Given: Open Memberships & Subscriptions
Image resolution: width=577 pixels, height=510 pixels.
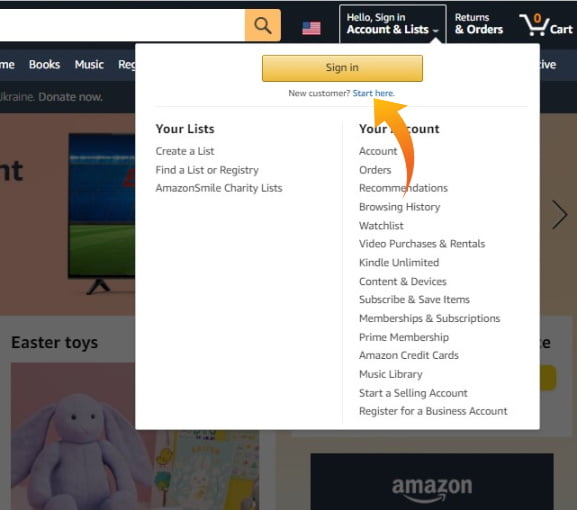Looking at the screenshot, I should point(429,318).
